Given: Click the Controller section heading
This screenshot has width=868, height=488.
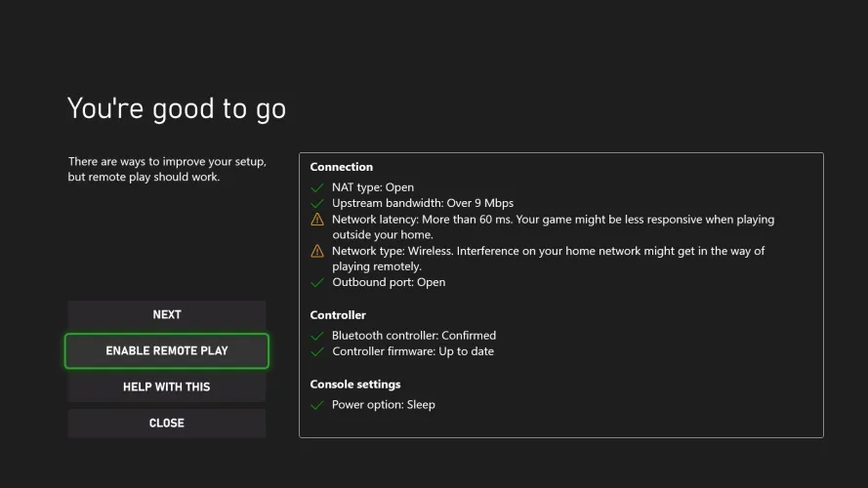Looking at the screenshot, I should 338,315.
